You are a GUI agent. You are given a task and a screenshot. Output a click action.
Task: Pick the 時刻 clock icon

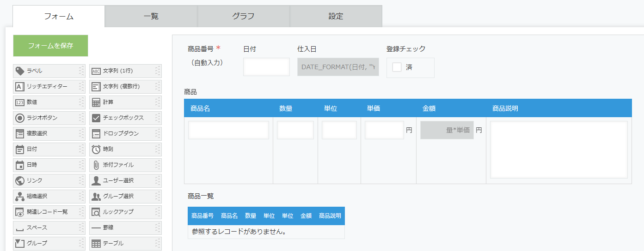(x=96, y=149)
